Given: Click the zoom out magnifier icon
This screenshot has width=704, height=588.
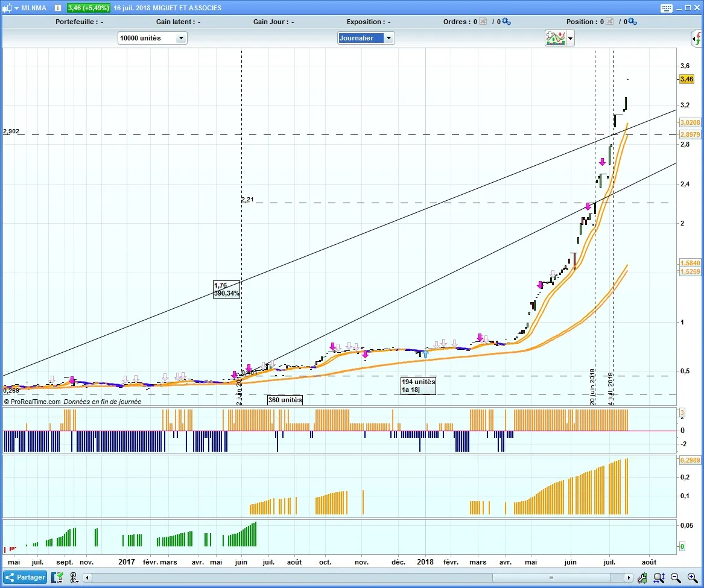Looking at the screenshot, I should tap(676, 577).
